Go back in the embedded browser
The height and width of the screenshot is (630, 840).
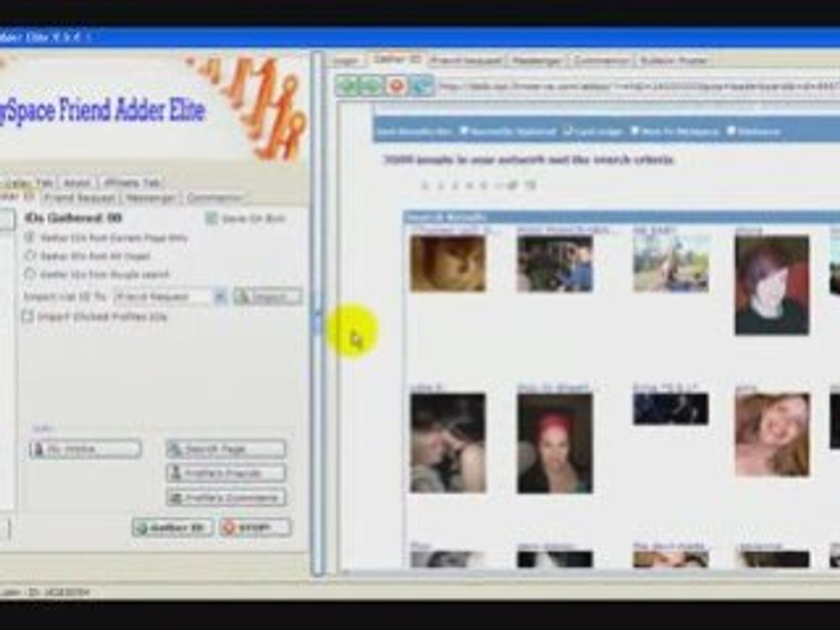348,86
